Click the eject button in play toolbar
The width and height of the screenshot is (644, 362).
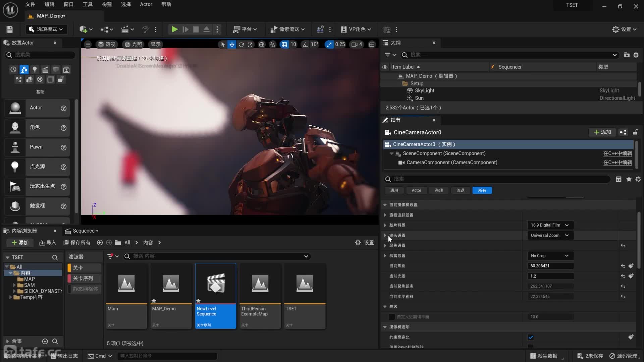coord(207,29)
